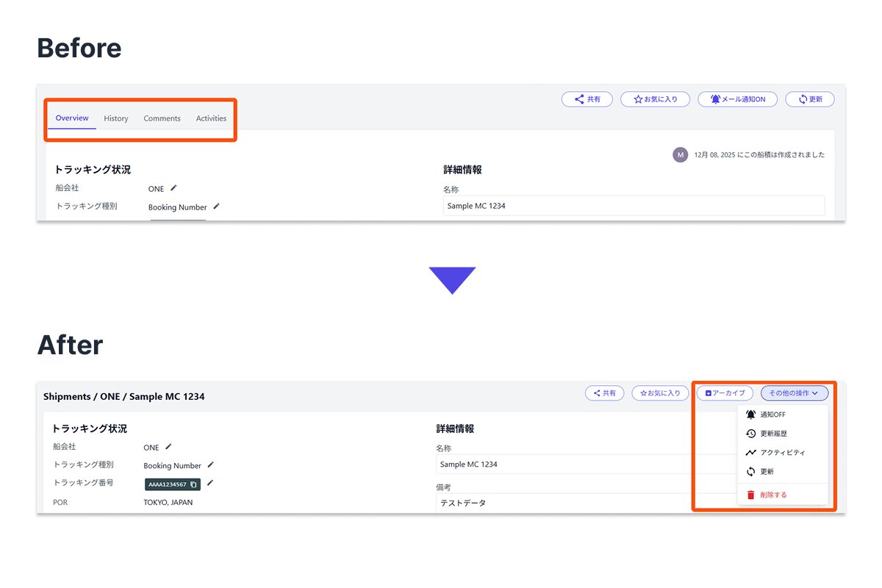Image resolution: width=882 pixels, height=588 pixels.
Task: Toggle お気に入り star in After panel
Action: coord(661,393)
